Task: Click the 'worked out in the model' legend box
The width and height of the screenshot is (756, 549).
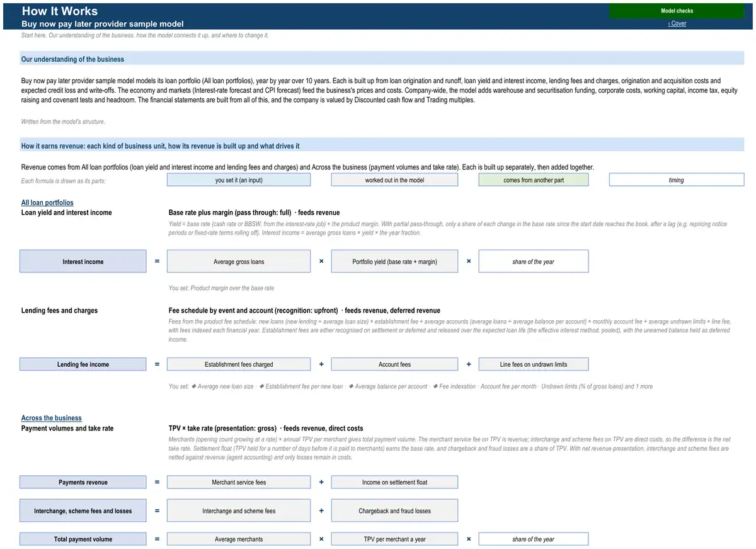Action: point(394,180)
